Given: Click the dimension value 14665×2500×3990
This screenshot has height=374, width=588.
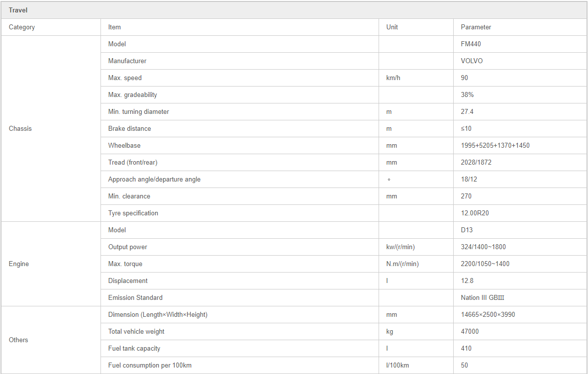Looking at the screenshot, I should pos(488,314).
